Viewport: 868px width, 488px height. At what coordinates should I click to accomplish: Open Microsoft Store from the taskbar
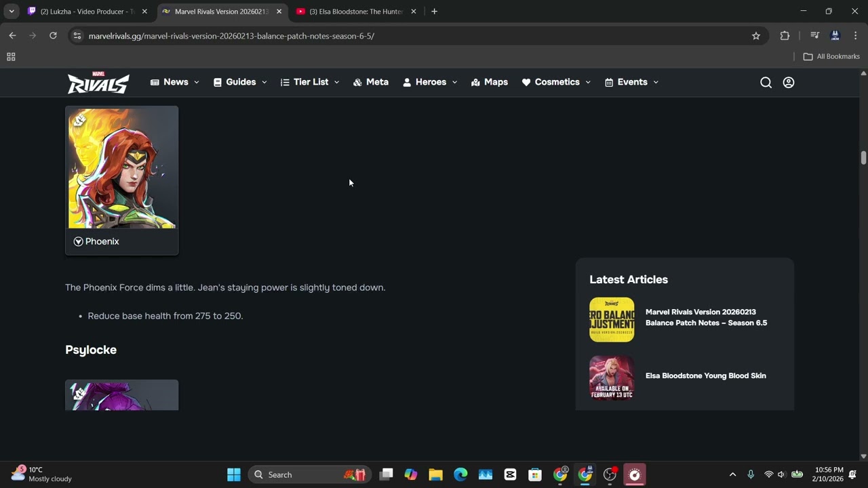pos(535,474)
